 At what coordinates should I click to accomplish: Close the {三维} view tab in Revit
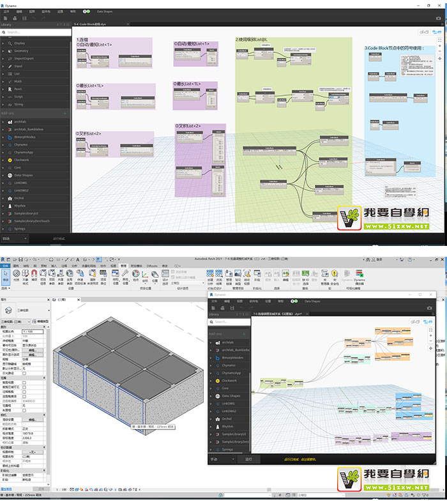[x=79, y=300]
